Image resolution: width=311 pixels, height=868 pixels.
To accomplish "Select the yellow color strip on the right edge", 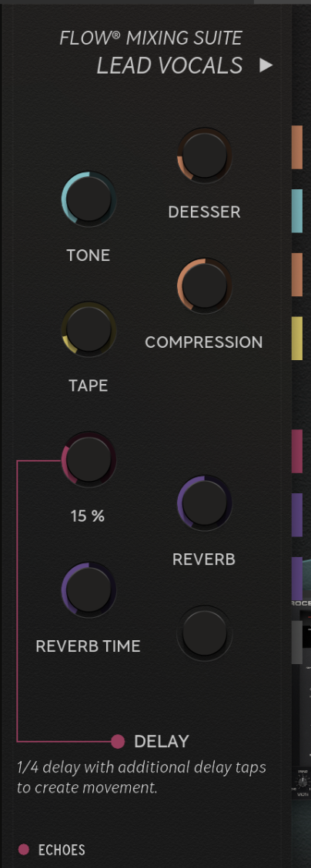I will [297, 339].
